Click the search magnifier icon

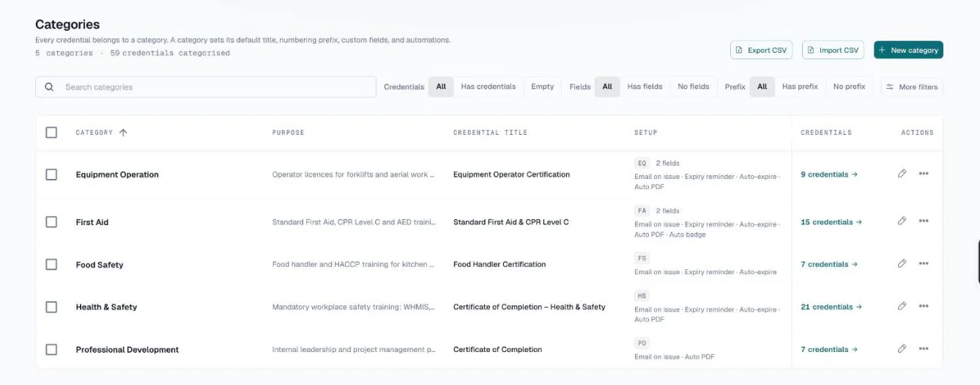(49, 87)
